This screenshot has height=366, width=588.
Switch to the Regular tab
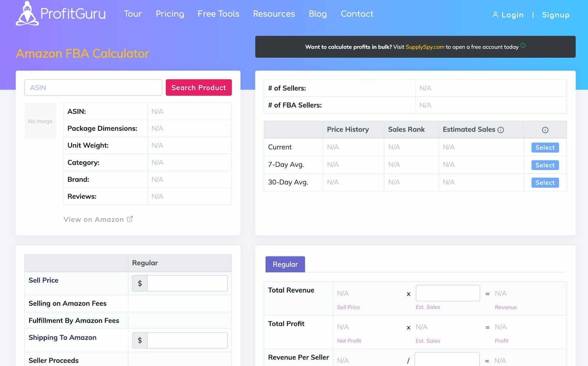click(285, 264)
